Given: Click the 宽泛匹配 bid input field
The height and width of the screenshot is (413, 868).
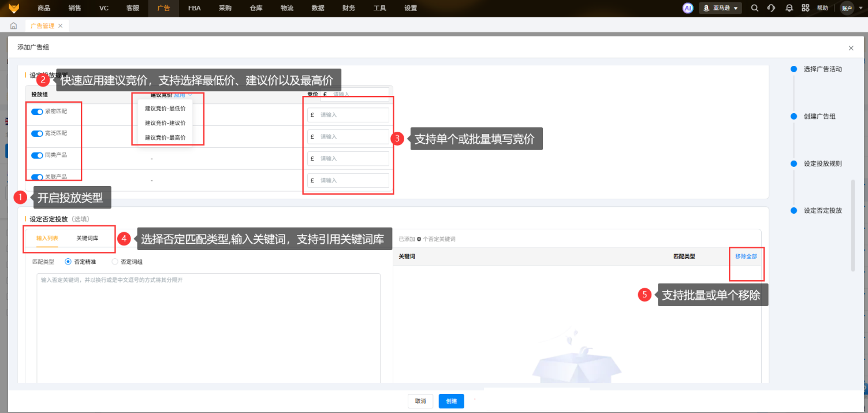Looking at the screenshot, I should [348, 137].
